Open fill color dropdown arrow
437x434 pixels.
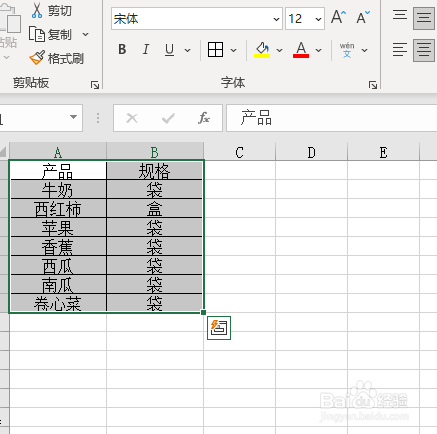[x=280, y=50]
